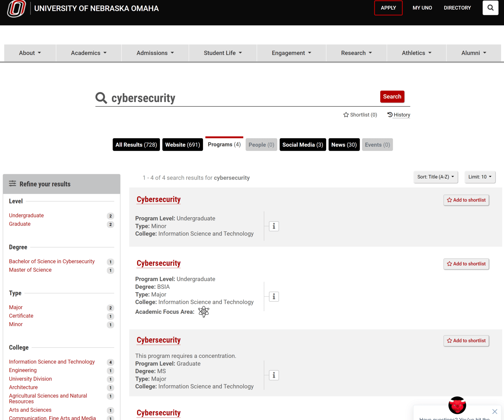Screen dimensions: 504x420
Task: Add Cybersecurity Minor to shortlist
Action: click(466, 200)
